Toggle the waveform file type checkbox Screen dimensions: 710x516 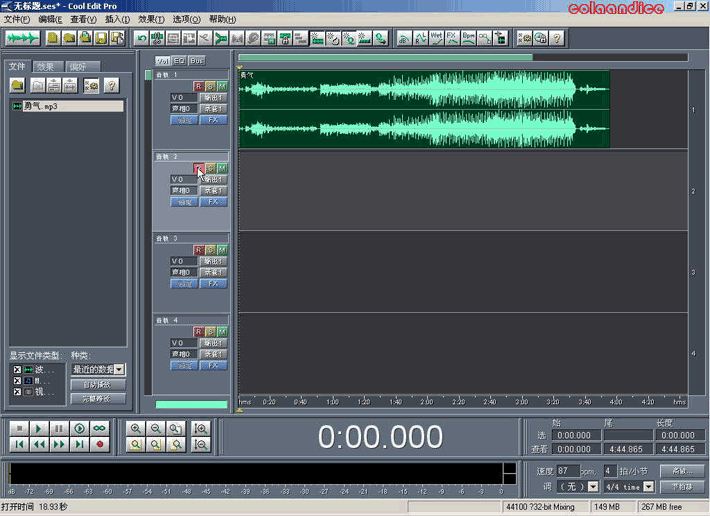pos(17,370)
